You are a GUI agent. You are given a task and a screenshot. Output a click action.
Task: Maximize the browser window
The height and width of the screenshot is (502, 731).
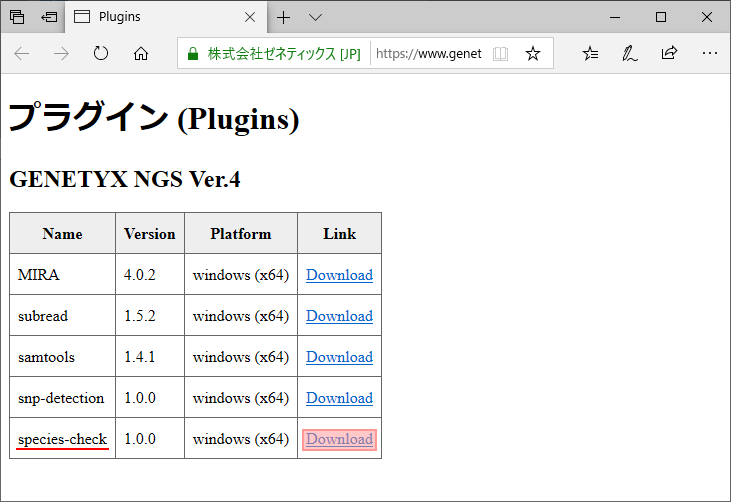pos(661,17)
